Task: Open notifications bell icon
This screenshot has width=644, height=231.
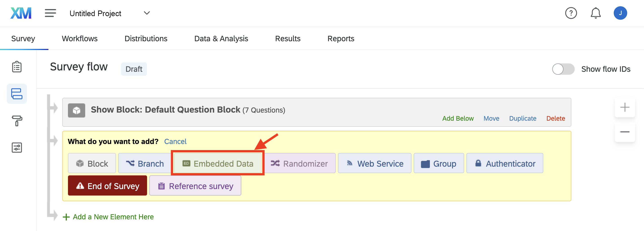Action: click(596, 13)
